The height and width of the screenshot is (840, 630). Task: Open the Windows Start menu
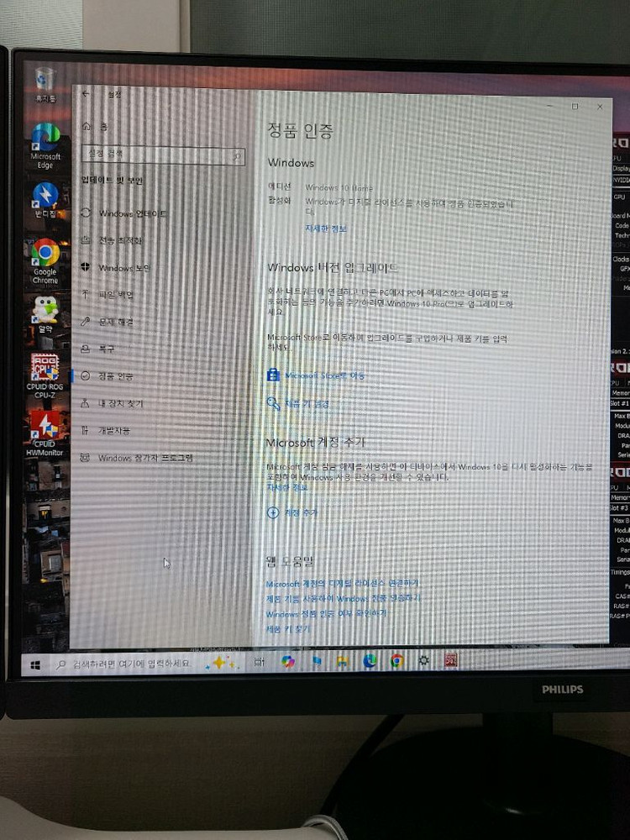click(x=35, y=664)
